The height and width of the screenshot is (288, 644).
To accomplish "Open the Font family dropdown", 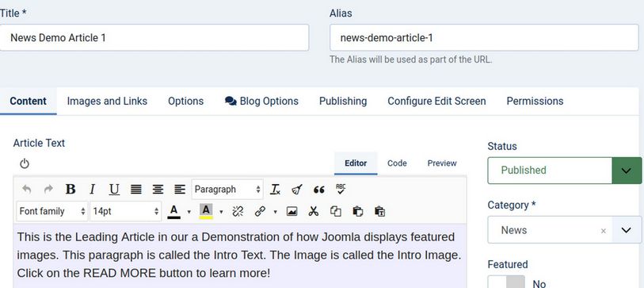I will click(x=52, y=212).
